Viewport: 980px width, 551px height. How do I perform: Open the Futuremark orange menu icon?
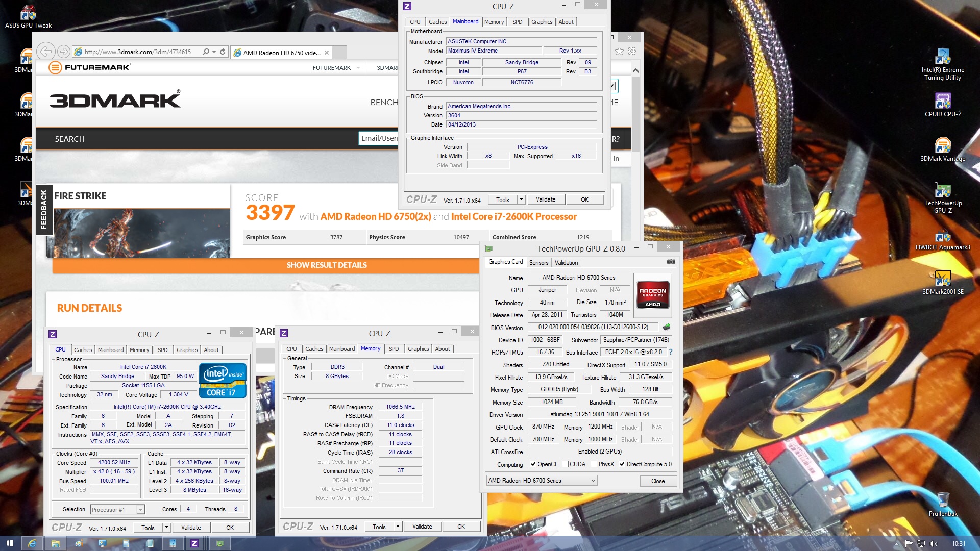(55, 67)
